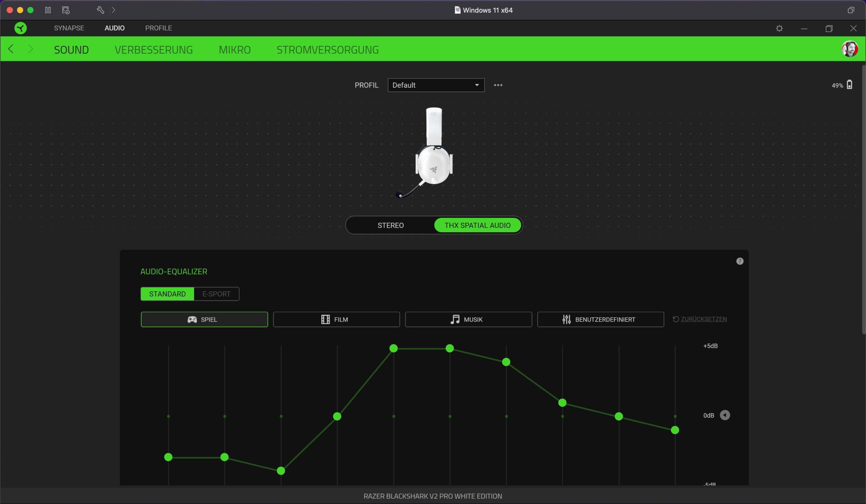Open the profile three-dots menu
Viewport: 866px width, 504px height.
click(x=498, y=85)
